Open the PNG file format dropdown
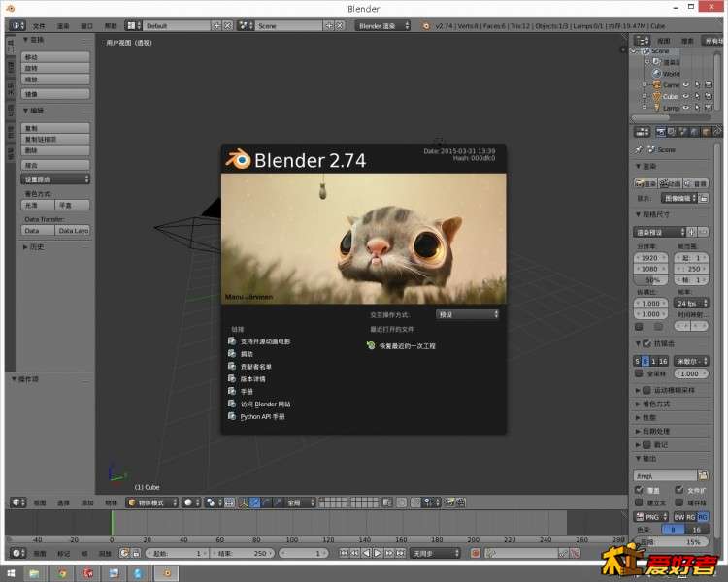This screenshot has height=582, width=728. (x=651, y=516)
